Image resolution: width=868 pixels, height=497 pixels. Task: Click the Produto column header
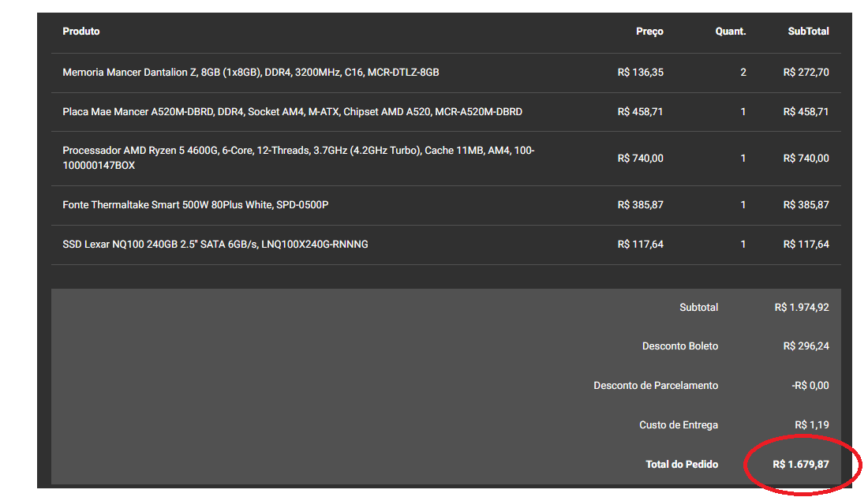80,32
